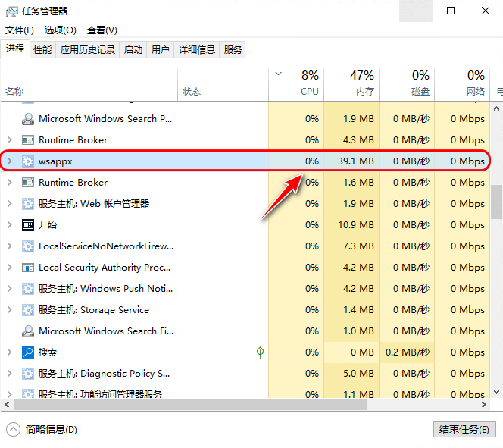
Task: Select the 39.1 MB memory cell of wsappx
Action: [x=351, y=161]
